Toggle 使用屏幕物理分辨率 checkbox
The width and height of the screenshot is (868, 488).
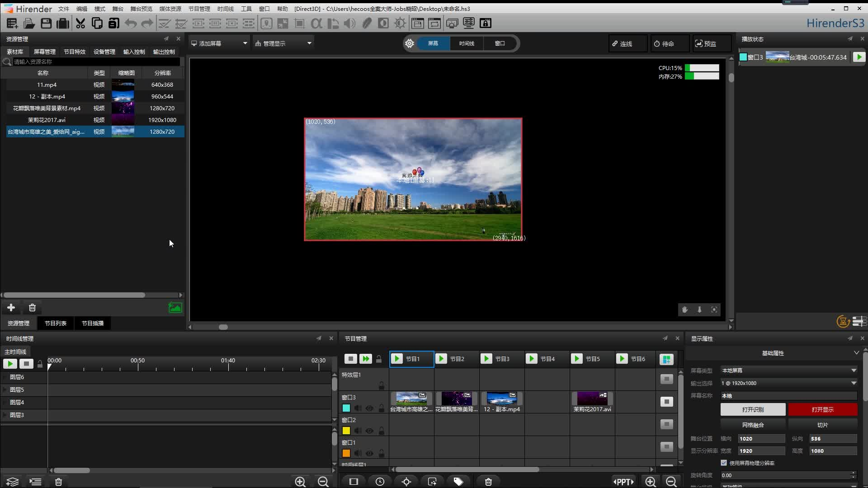coord(724,463)
